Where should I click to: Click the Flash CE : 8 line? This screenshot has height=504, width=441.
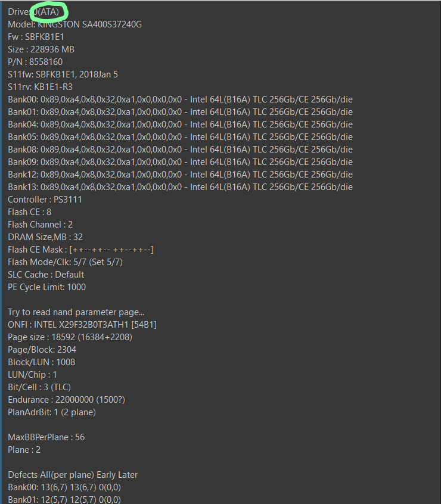pos(29,212)
